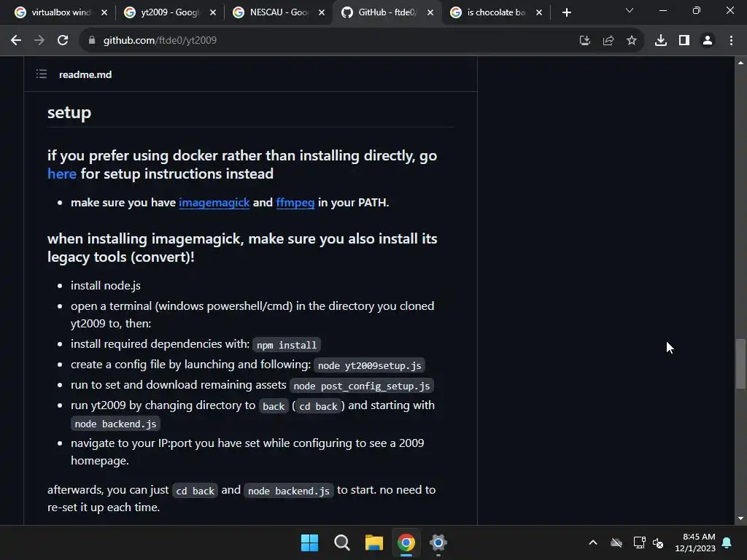Click the OneDrive cloud tray icon
The width and height of the screenshot is (747, 560).
click(616, 542)
